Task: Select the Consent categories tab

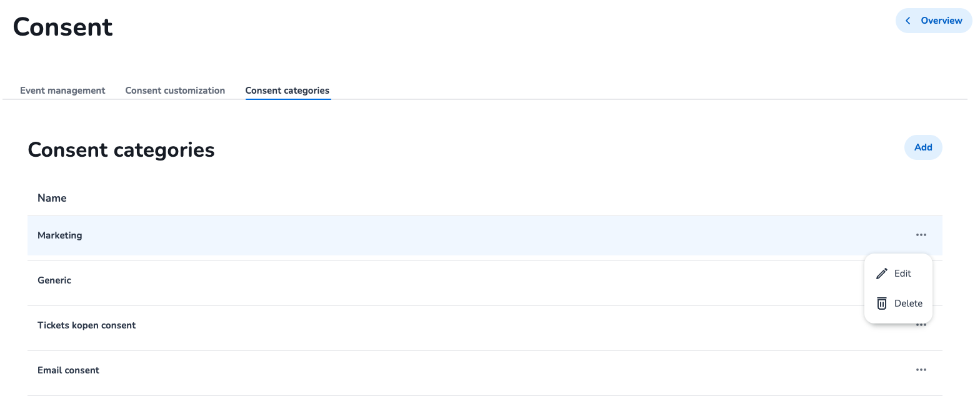Action: (287, 91)
